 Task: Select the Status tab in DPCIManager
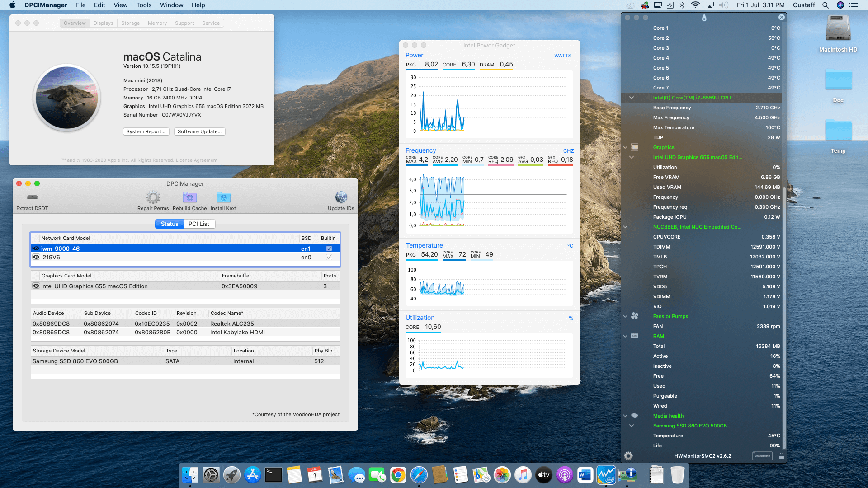(x=170, y=224)
